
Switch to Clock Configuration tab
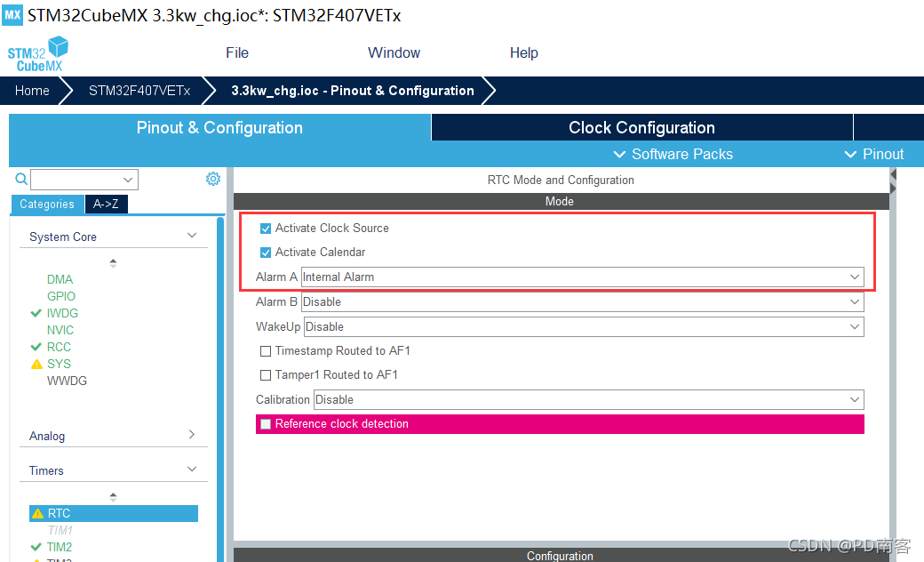tap(641, 127)
